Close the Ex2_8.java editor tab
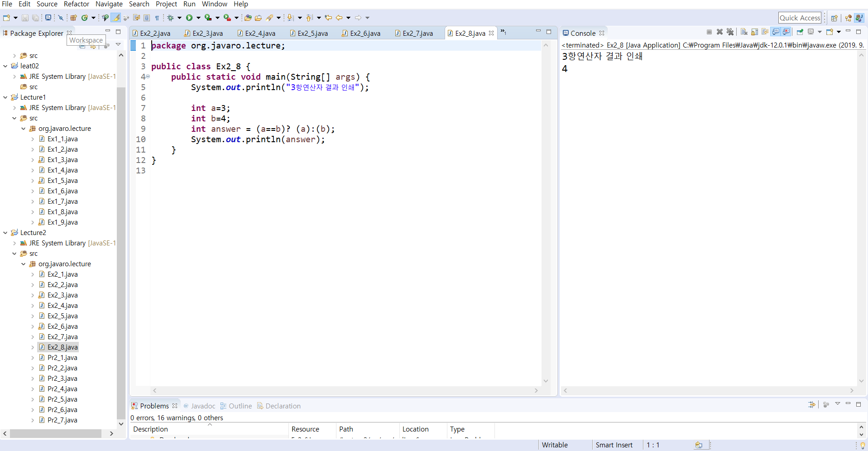This screenshot has height=451, width=868. tap(491, 33)
